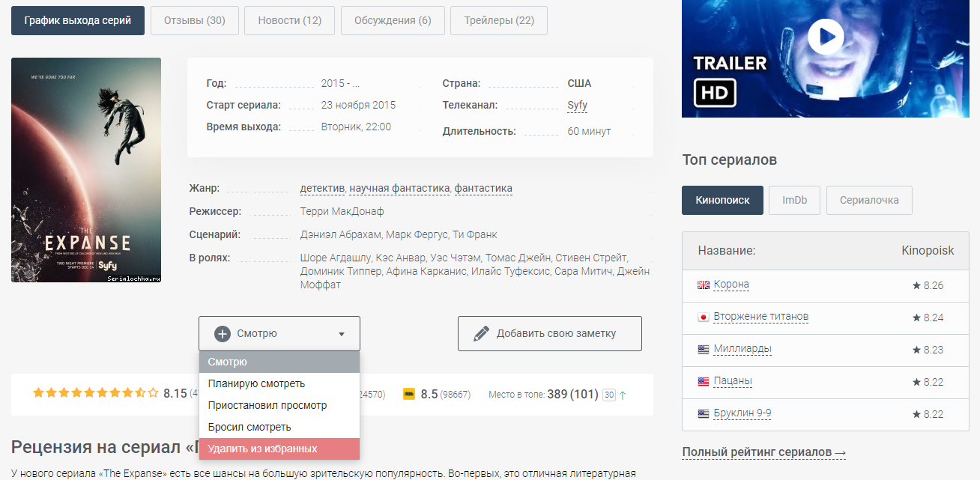The image size is (980, 480).
Task: Click the HD badge on trailer
Action: click(x=716, y=92)
